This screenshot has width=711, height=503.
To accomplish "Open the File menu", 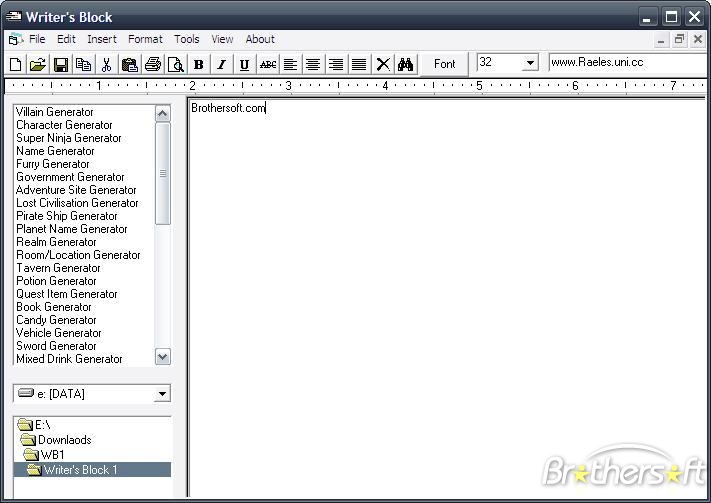I will tap(37, 39).
